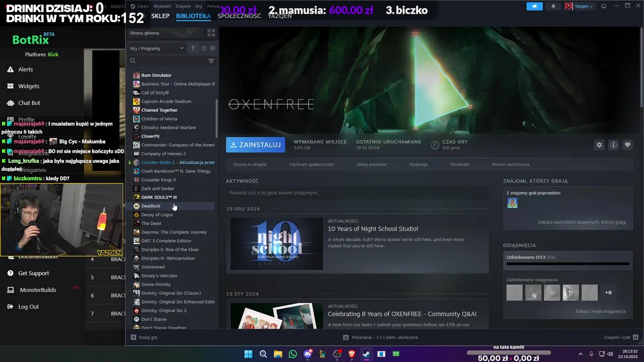This screenshot has height=362, width=644.
Task: Click the Steam big picture display icon
Action: (604, 6)
